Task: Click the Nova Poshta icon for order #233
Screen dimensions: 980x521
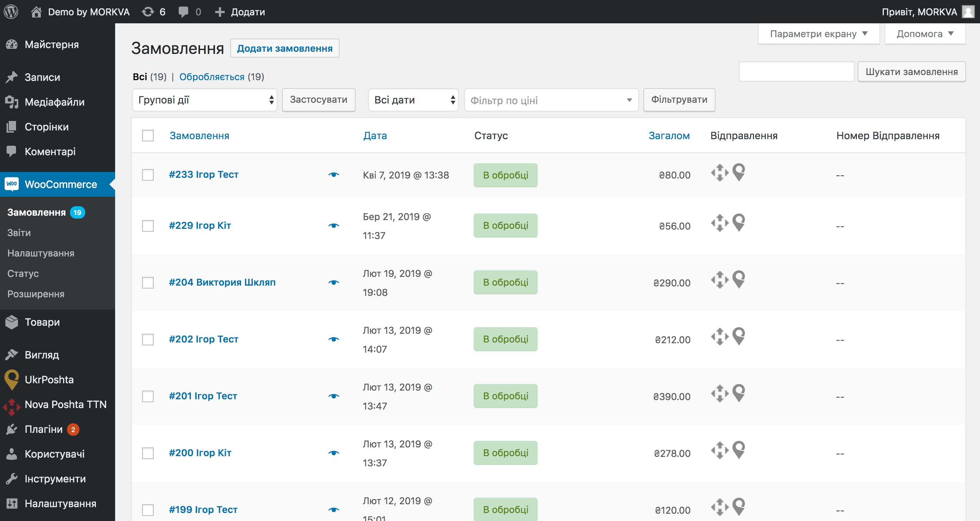Action: [720, 173]
